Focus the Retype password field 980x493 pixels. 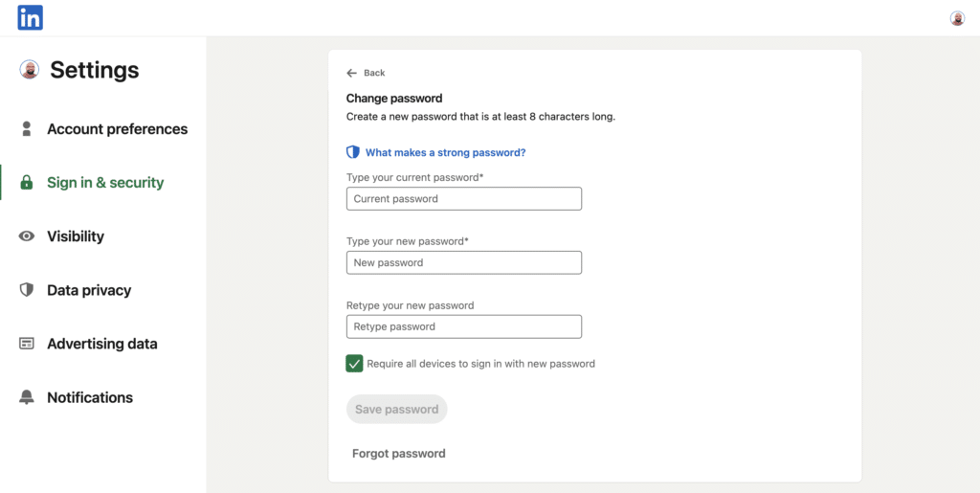point(464,326)
